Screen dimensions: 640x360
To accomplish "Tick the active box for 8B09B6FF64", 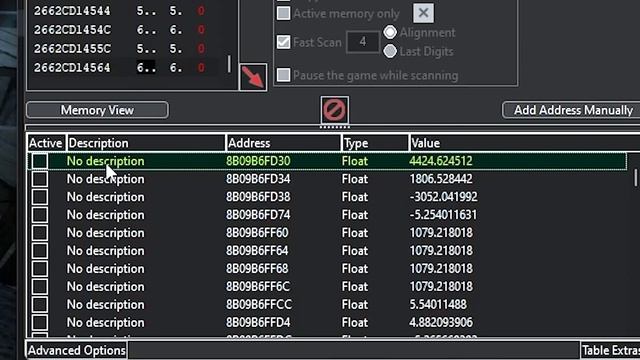I will click(x=40, y=251).
